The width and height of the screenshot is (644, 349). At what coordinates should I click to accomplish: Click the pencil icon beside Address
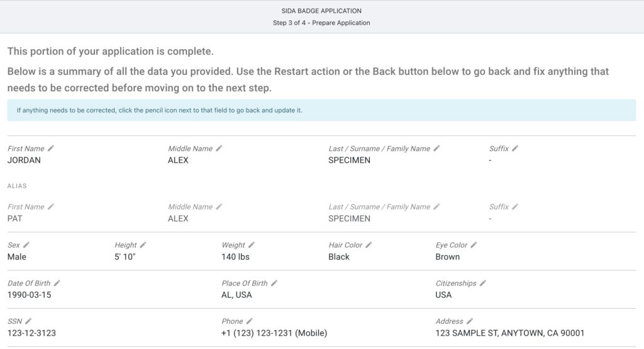470,321
